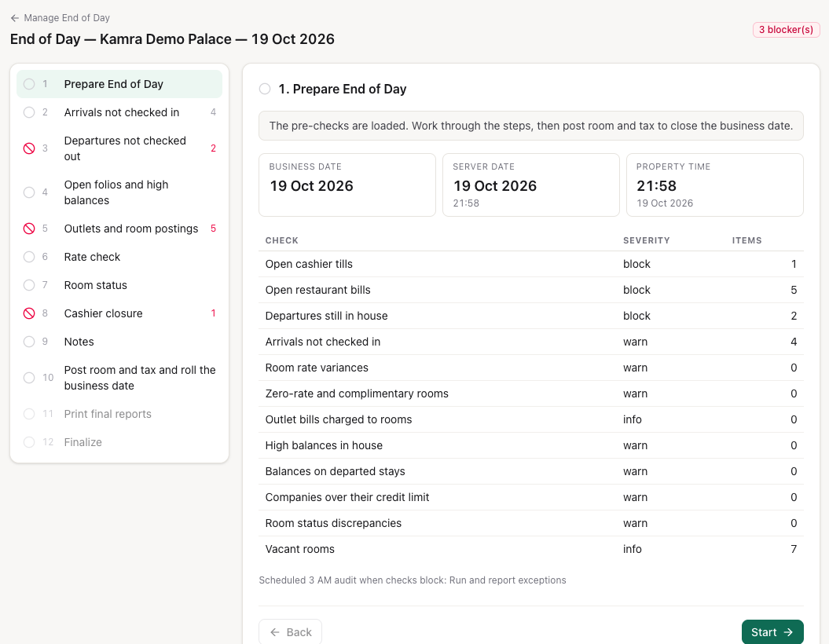Open the Prepare End of Day step

click(x=119, y=84)
